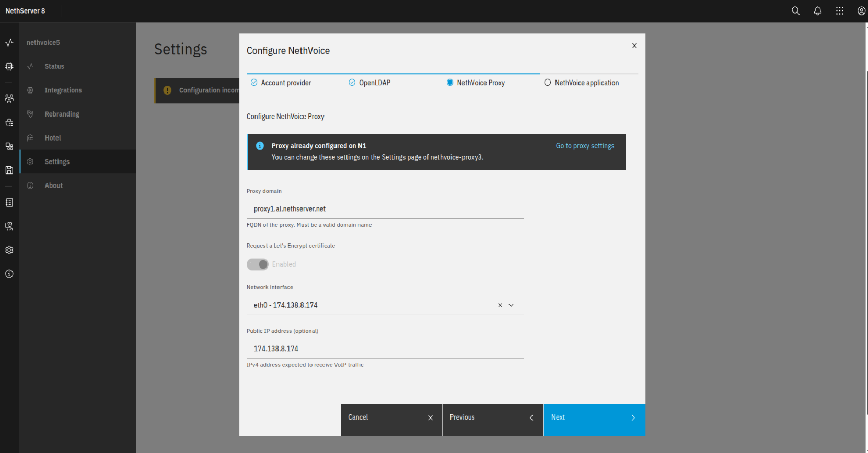Open the notifications bell
The image size is (868, 453).
[x=818, y=11]
